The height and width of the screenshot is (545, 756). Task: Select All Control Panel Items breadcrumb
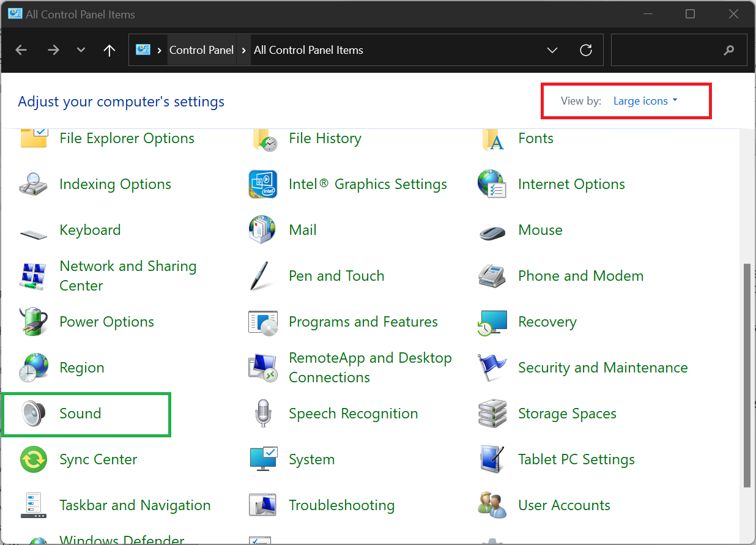[x=308, y=50]
